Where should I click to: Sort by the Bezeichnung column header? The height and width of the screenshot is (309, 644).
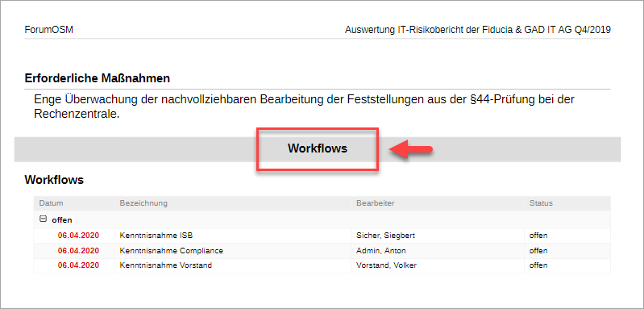[143, 203]
